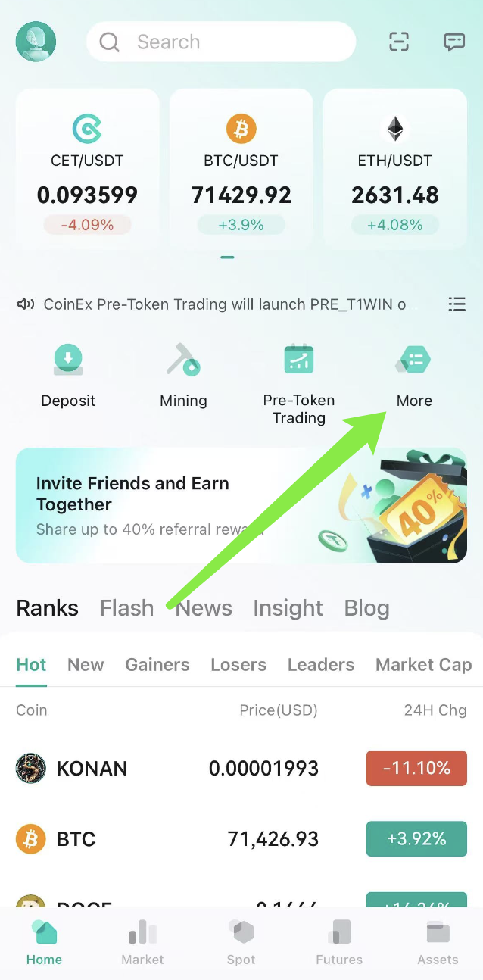Image resolution: width=483 pixels, height=980 pixels.
Task: Go to the Market bottom tab
Action: 142,943
